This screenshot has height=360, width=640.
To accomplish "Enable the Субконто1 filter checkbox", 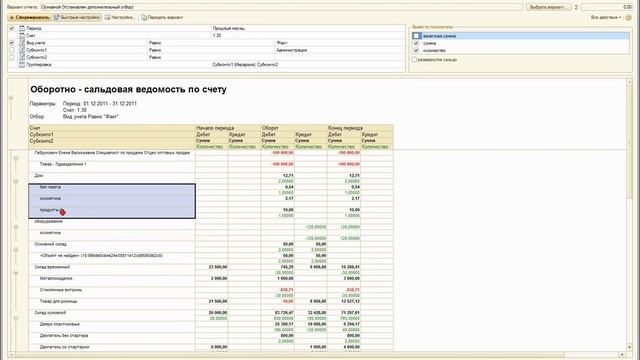I will tap(11, 50).
